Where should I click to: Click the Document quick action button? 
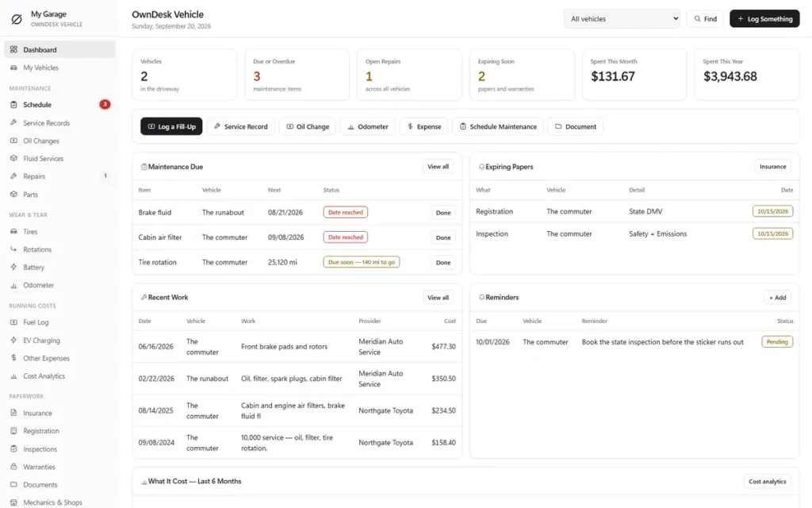[x=576, y=126]
